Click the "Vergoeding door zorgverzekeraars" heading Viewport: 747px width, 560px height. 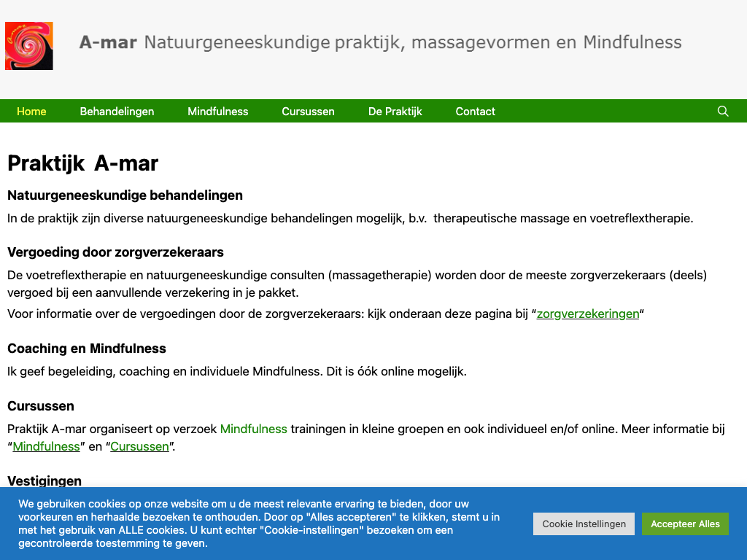pyautogui.click(x=115, y=252)
